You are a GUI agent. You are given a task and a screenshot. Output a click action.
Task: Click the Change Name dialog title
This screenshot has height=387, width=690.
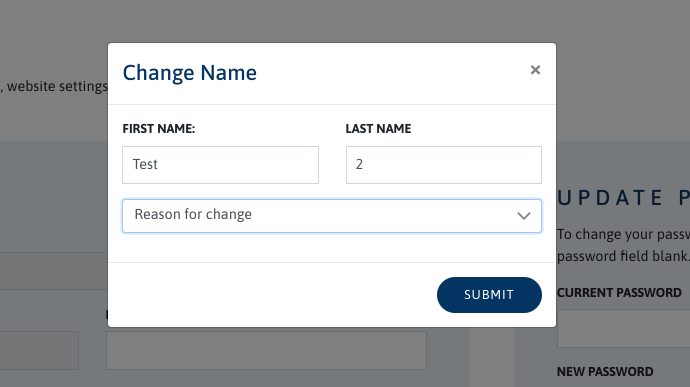coord(190,73)
